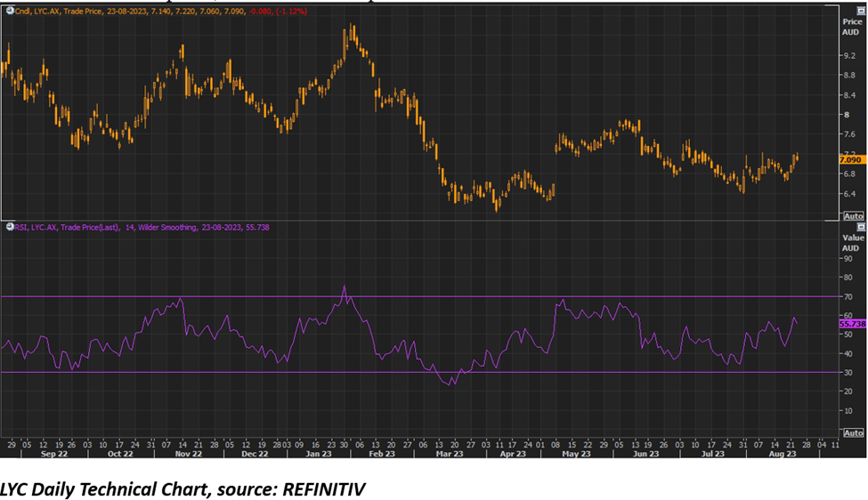Click the 6.8 price axis label
This screenshot has width=868, height=500.
click(849, 173)
